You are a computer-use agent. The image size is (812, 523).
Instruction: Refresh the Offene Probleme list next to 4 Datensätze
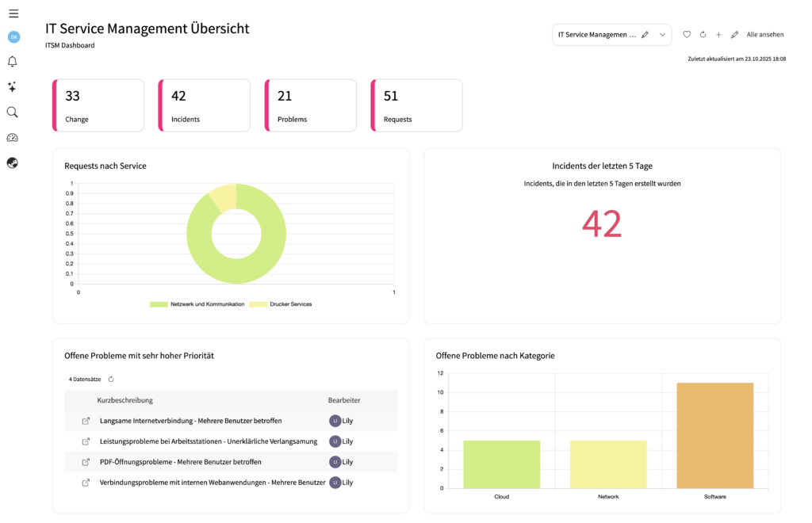pyautogui.click(x=111, y=380)
